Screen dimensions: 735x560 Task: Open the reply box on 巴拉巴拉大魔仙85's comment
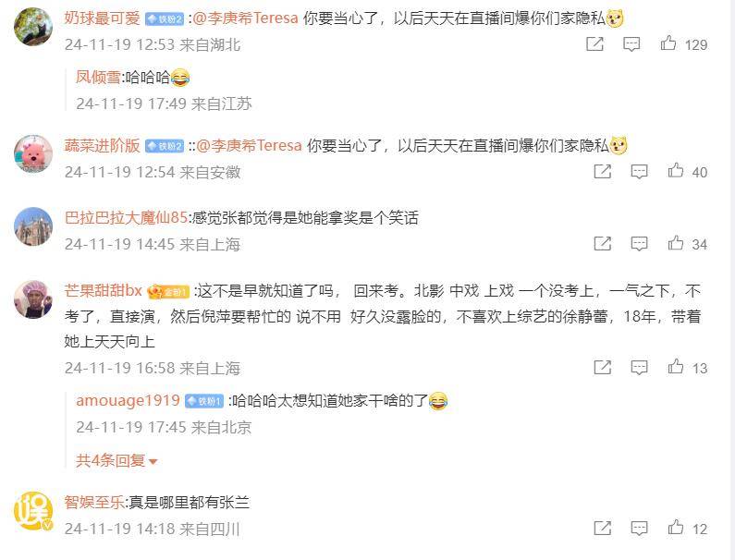pyautogui.click(x=639, y=244)
